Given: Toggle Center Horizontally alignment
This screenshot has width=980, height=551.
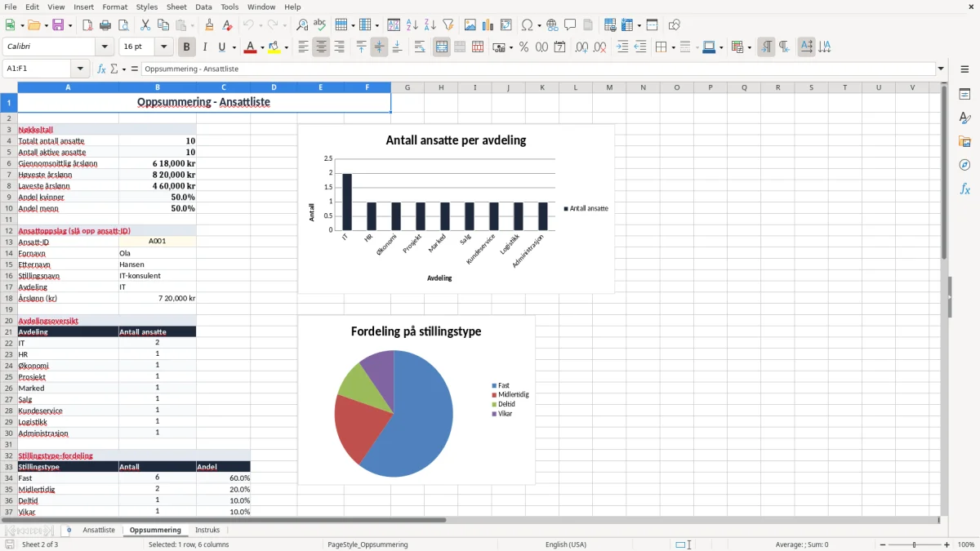Looking at the screenshot, I should 321,47.
